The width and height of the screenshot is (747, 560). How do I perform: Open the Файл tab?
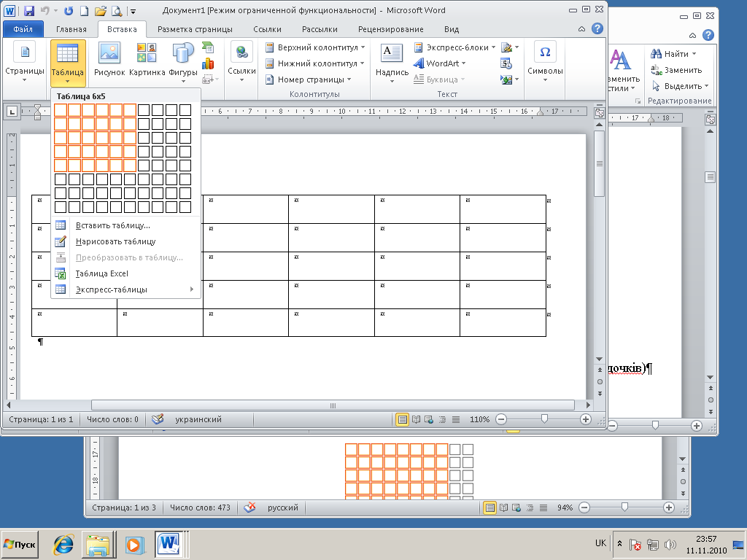click(x=23, y=29)
